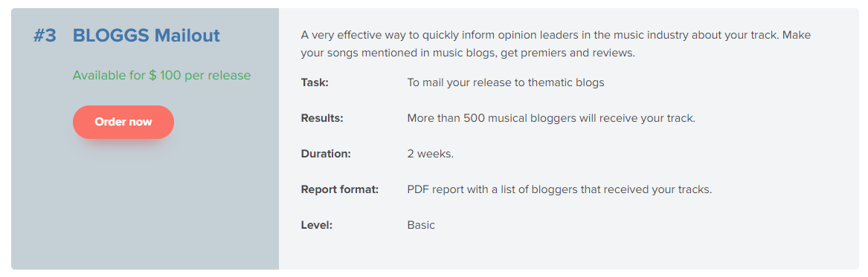This screenshot has width=868, height=277.
Task: Select the Report format label
Action: (x=340, y=189)
